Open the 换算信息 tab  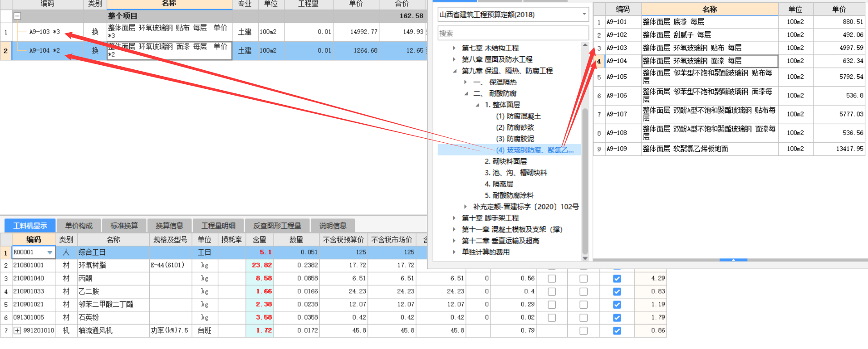(169, 226)
